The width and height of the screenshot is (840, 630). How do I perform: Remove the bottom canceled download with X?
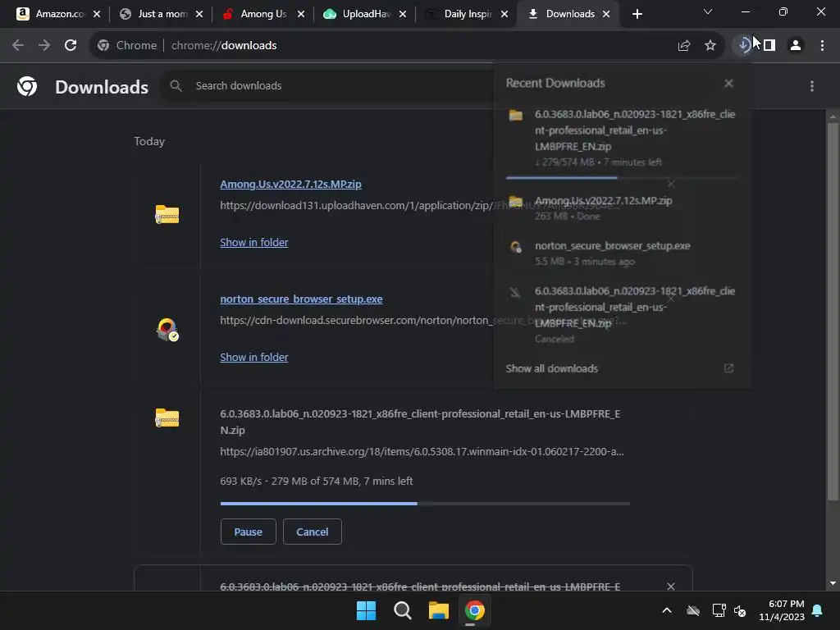coord(671,586)
